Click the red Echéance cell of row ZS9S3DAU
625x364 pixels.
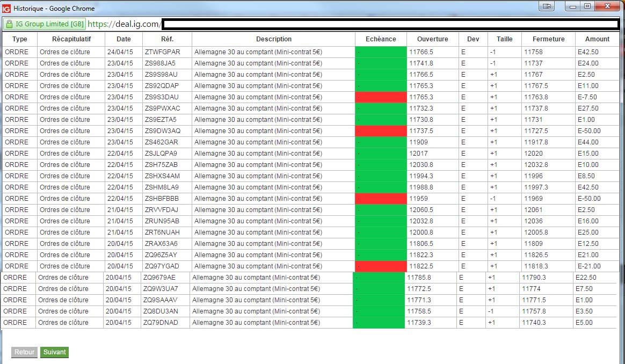point(381,97)
